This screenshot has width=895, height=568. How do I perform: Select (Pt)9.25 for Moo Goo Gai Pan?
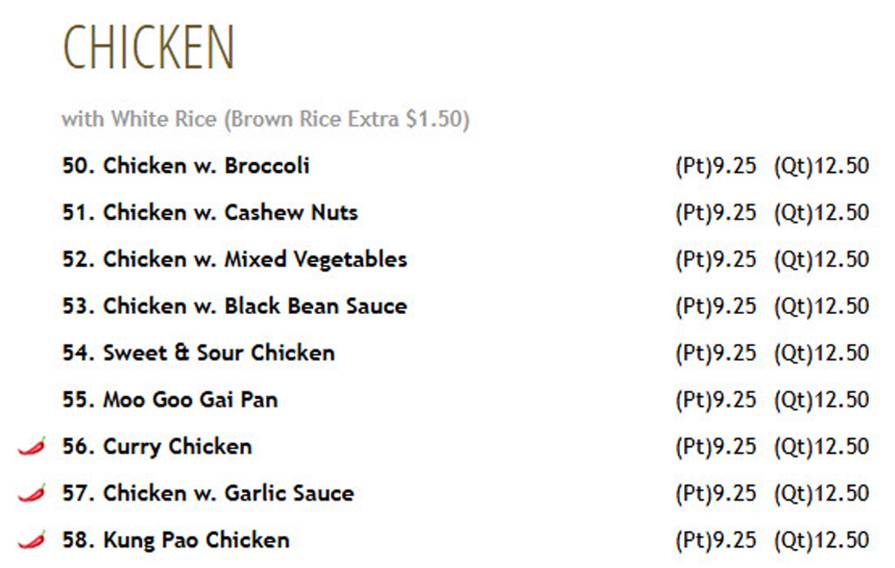click(716, 400)
